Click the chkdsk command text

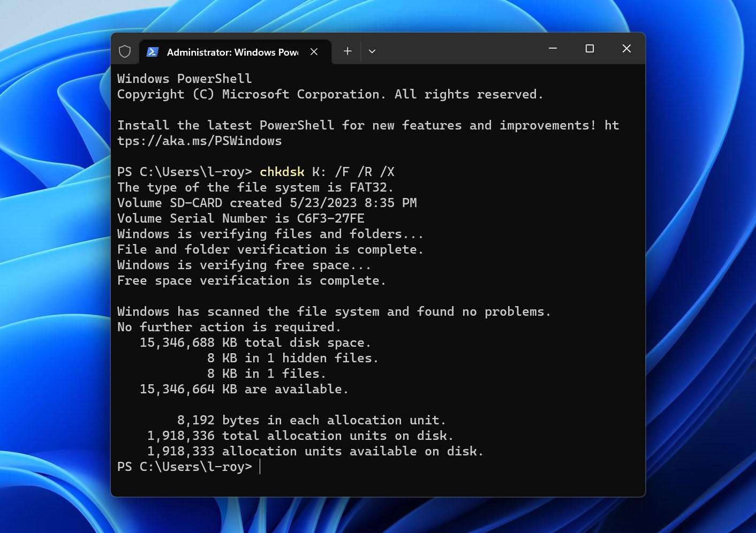pos(282,172)
